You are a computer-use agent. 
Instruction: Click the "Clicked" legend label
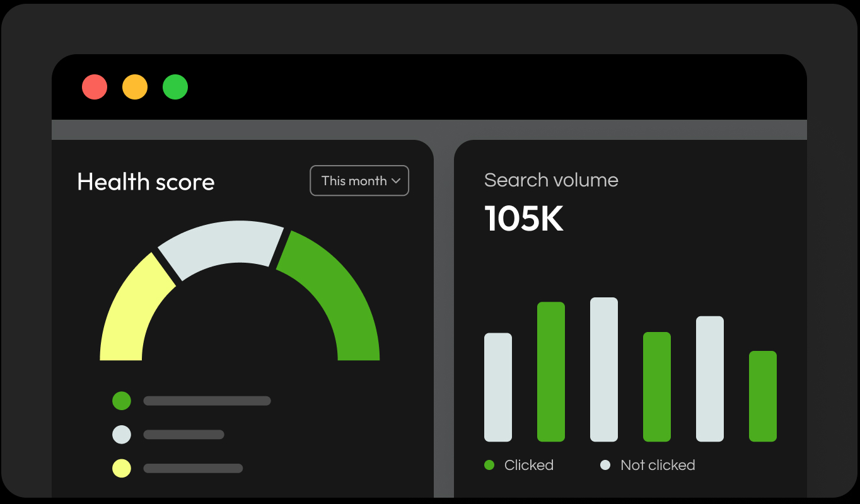(528, 466)
